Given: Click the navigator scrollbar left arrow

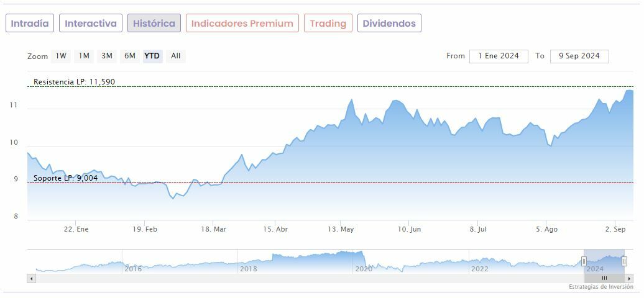Looking at the screenshot, I should pyautogui.click(x=30, y=279).
